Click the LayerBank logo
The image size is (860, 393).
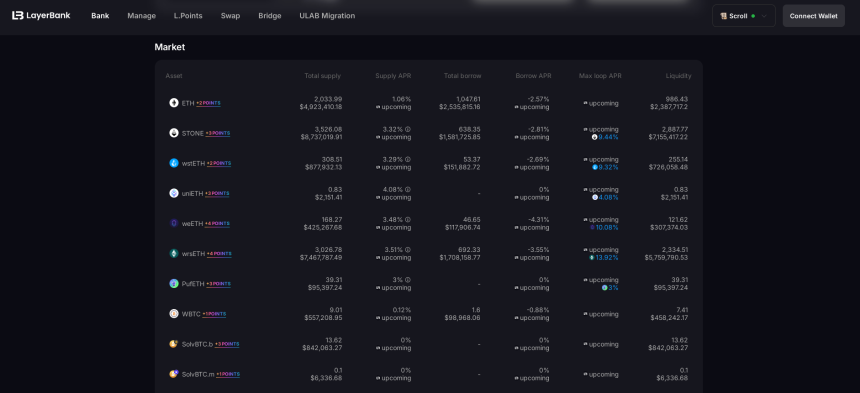click(x=41, y=15)
